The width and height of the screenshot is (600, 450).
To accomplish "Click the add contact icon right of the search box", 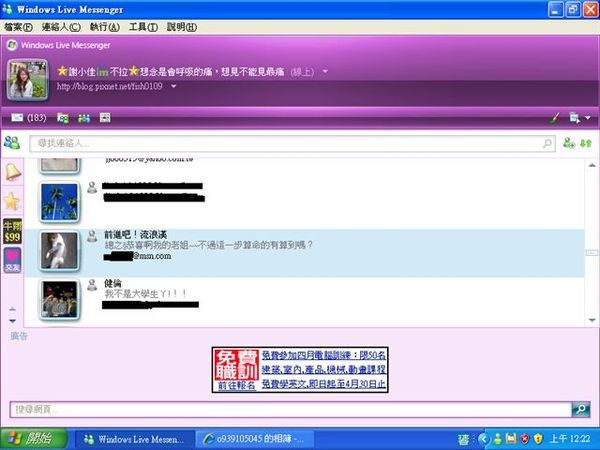I will [x=569, y=143].
